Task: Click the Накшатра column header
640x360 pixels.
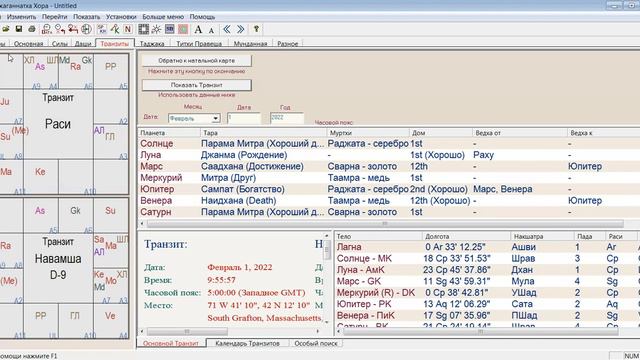Action: [x=542, y=236]
